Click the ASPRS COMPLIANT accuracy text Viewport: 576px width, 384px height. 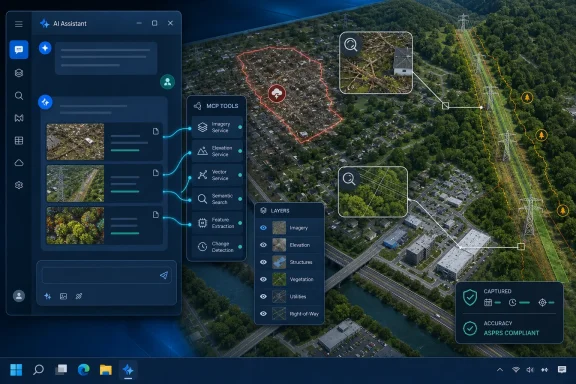click(511, 333)
